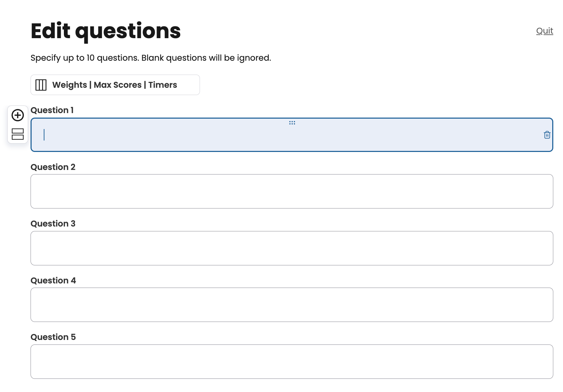Click the Question 2 label

53,167
